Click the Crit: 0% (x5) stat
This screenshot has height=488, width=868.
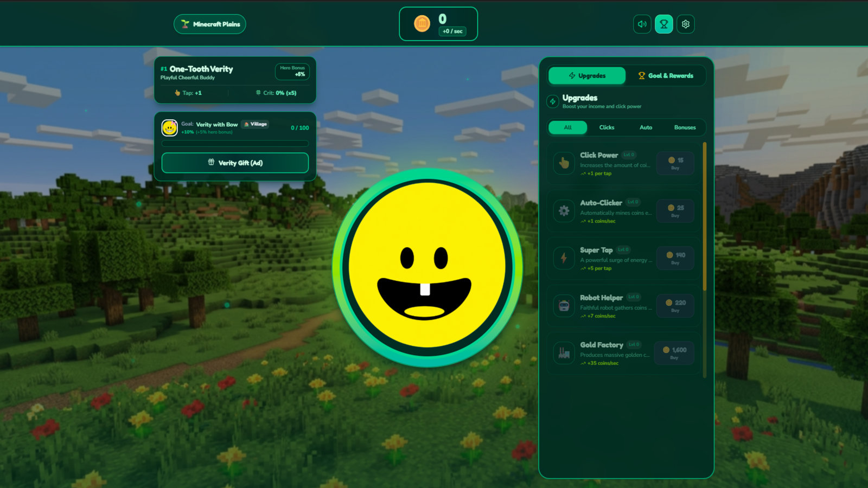point(276,93)
